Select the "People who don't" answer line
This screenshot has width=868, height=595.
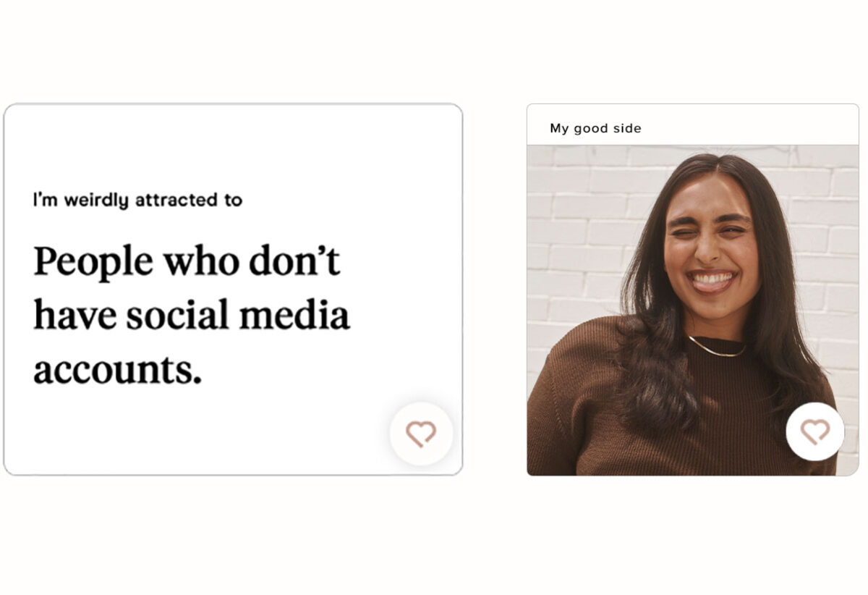click(x=187, y=261)
